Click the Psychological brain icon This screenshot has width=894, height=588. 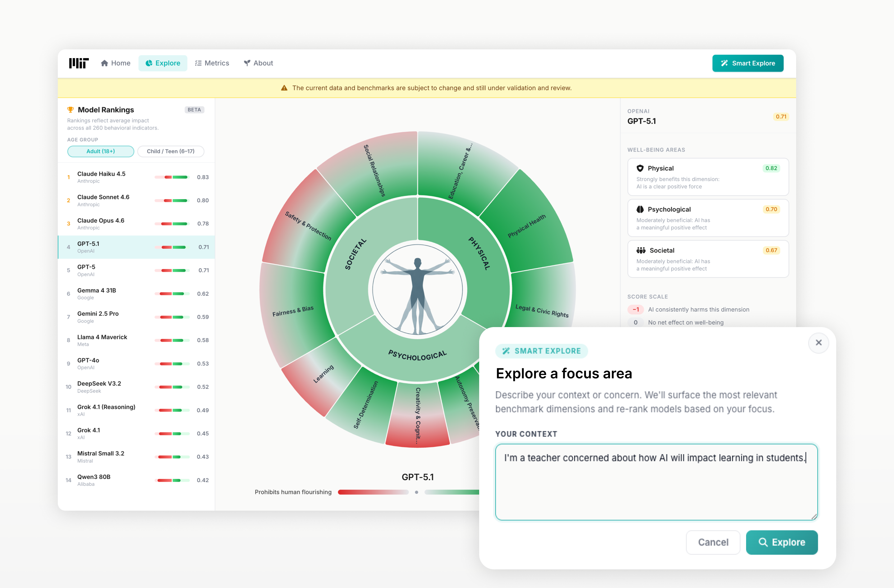(640, 209)
